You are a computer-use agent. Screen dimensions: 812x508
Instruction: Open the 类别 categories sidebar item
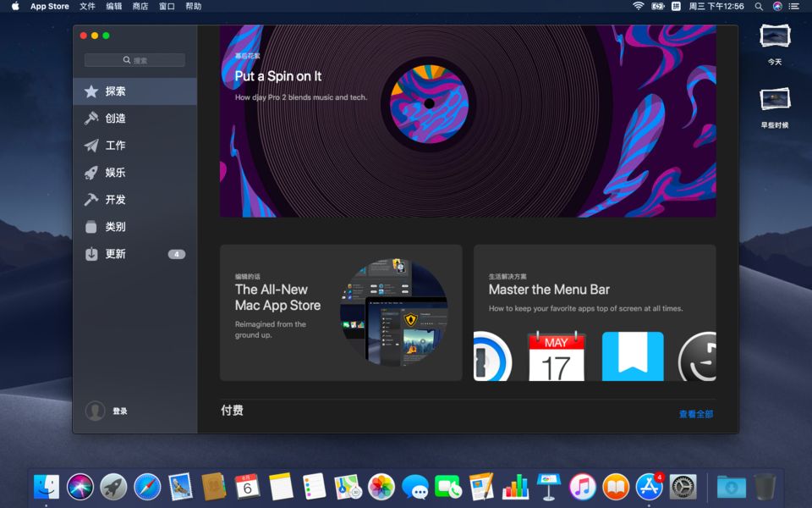[x=134, y=227]
